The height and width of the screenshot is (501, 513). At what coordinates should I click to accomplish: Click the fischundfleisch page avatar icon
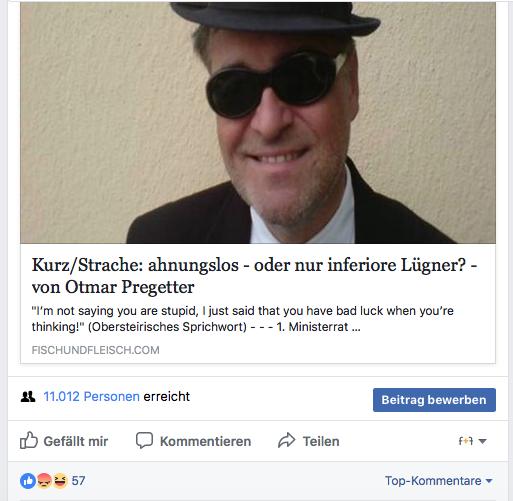(466, 441)
